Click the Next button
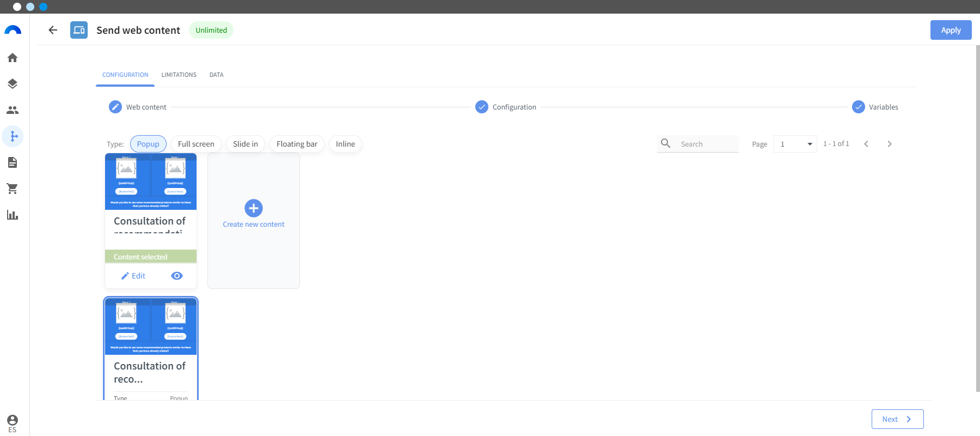This screenshot has height=436, width=980. pyautogui.click(x=897, y=419)
